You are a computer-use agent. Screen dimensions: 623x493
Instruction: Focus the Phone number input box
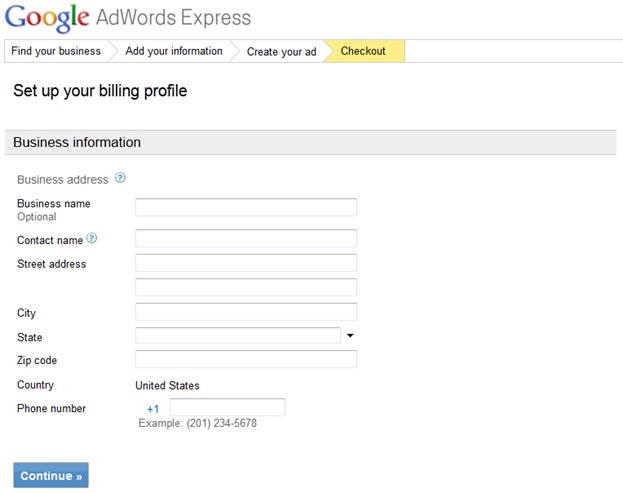coord(227,408)
